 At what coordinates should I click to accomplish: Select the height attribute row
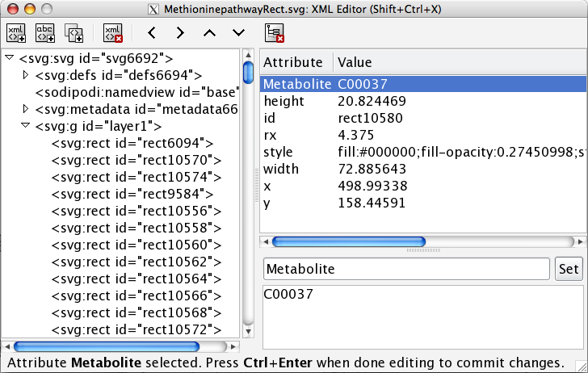pos(423,101)
